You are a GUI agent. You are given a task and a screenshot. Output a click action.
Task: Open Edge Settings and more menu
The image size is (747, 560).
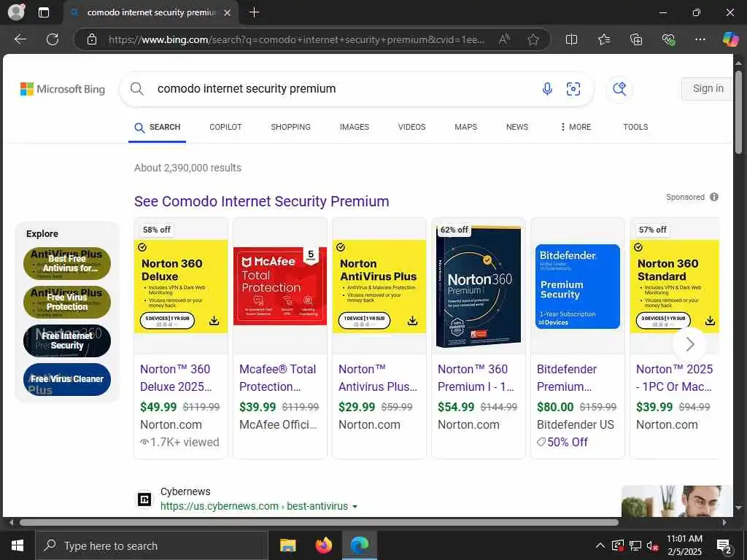coord(700,39)
